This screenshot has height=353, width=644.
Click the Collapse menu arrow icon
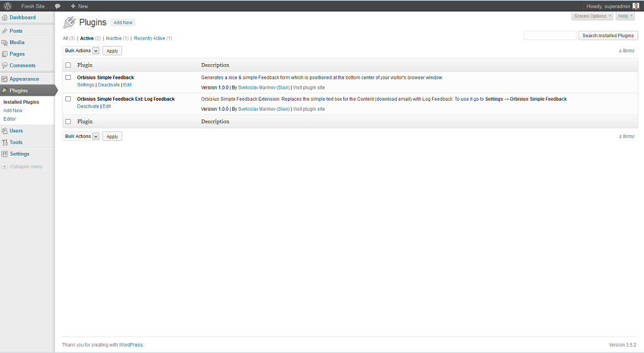point(4,166)
